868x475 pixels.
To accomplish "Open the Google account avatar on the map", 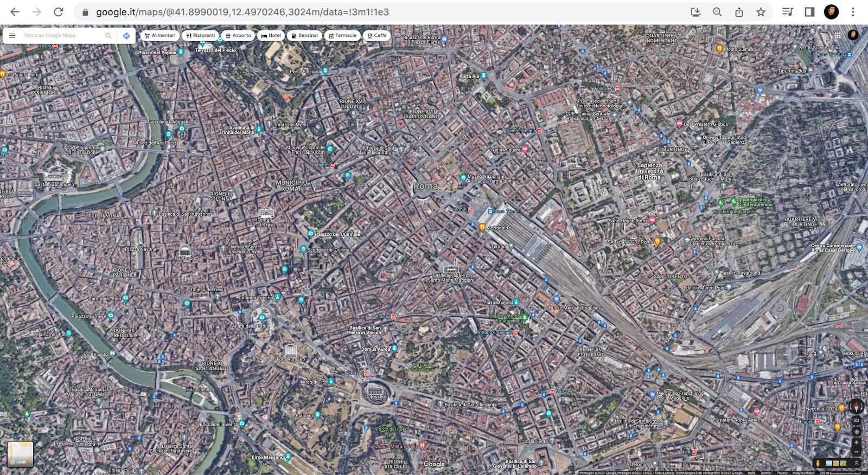I will (x=853, y=35).
